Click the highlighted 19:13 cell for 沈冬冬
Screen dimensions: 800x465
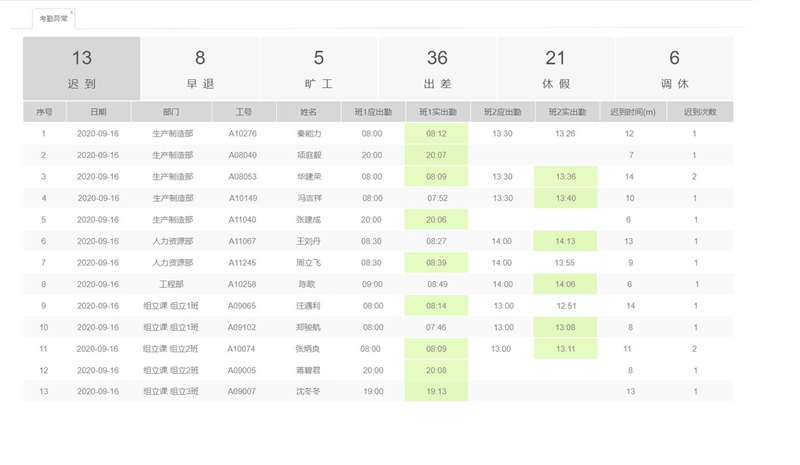click(436, 392)
